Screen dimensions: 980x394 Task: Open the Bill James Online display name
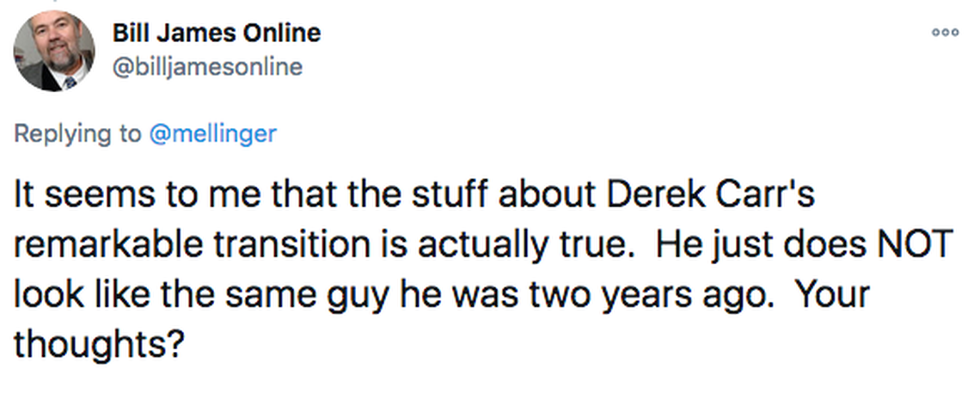pos(217,34)
